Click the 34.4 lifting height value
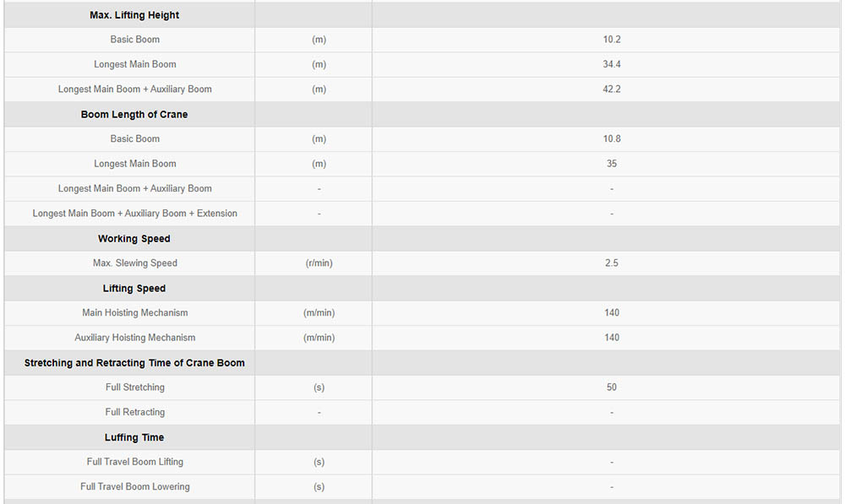Image resolution: width=845 pixels, height=504 pixels. [x=612, y=64]
